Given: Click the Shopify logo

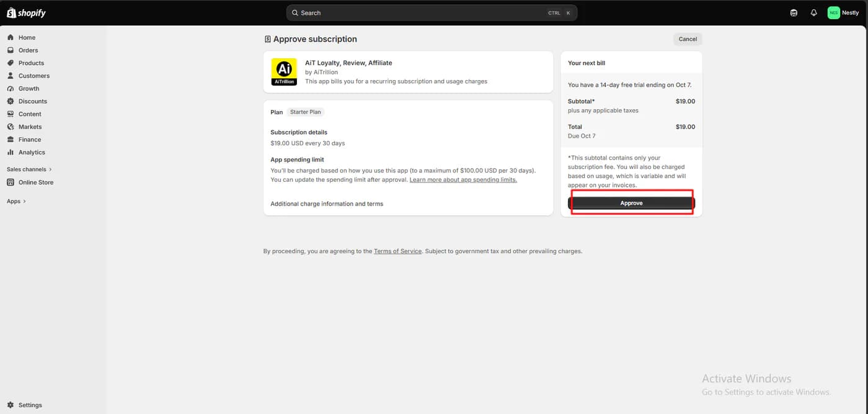Looking at the screenshot, I should 26,12.
